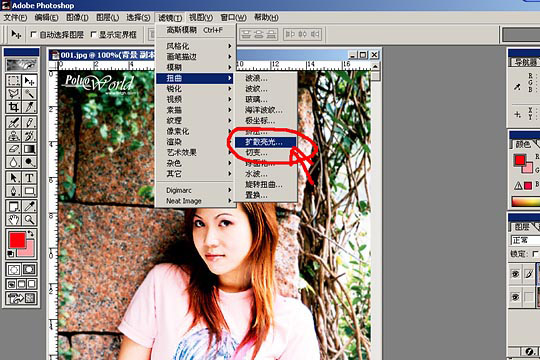Switch to Standard editing mode
The image size is (540, 360).
point(13,269)
